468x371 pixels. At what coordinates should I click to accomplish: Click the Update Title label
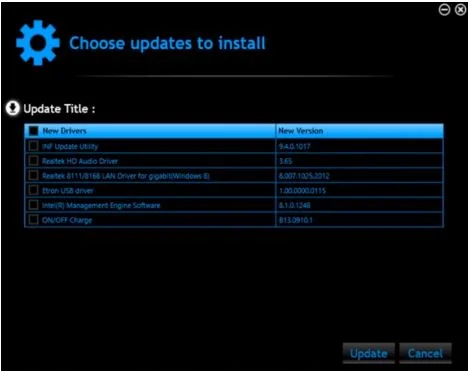point(59,109)
